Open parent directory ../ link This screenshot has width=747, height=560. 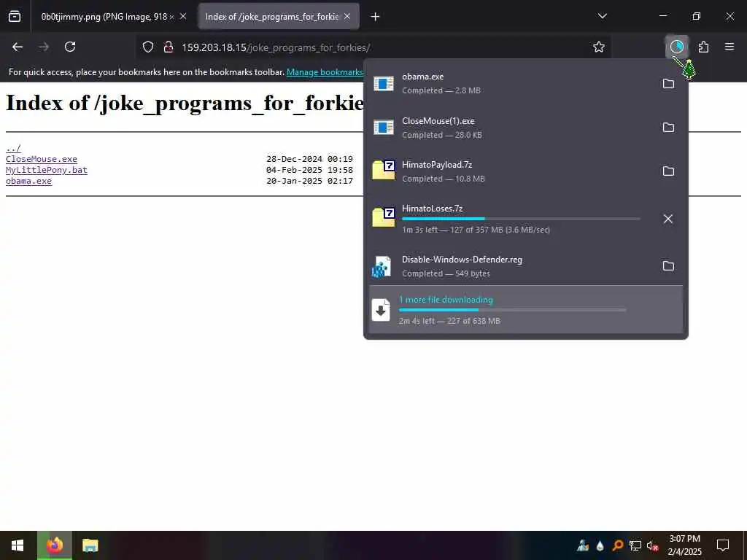coord(13,148)
